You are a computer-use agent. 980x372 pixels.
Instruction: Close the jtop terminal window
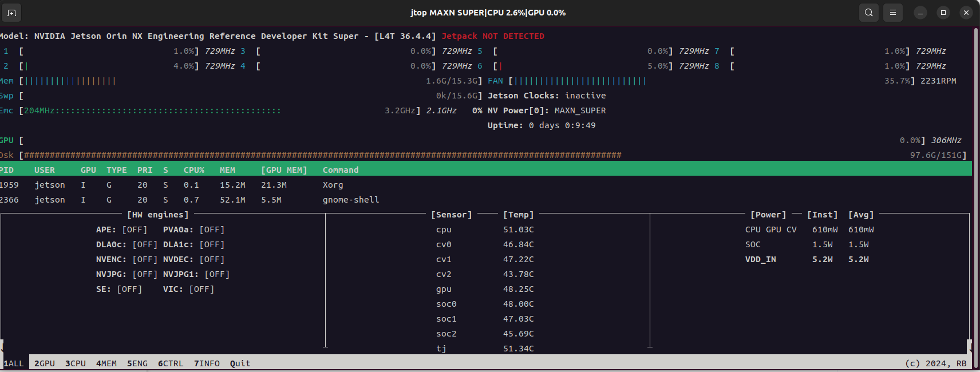[x=966, y=13]
